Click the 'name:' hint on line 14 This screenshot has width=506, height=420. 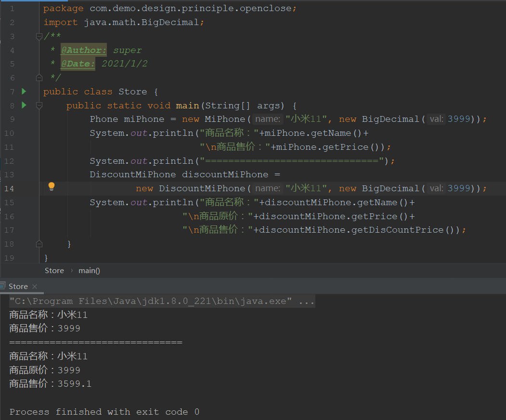click(x=268, y=188)
